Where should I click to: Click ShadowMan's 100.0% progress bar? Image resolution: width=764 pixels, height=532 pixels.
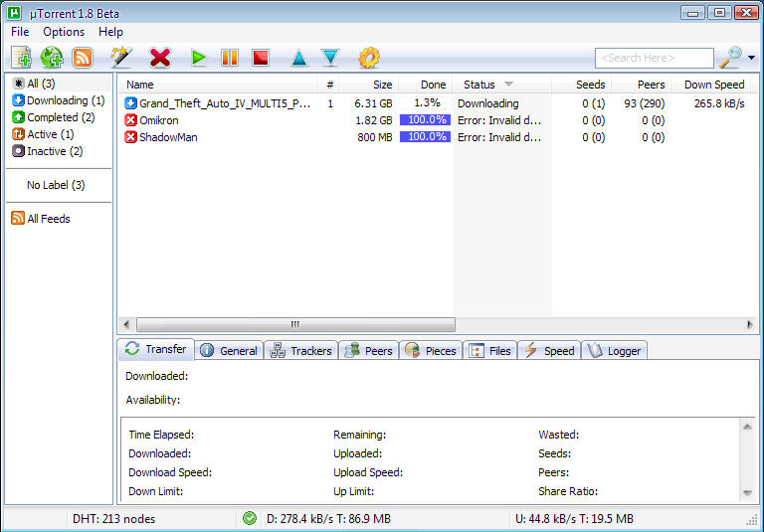pos(425,137)
